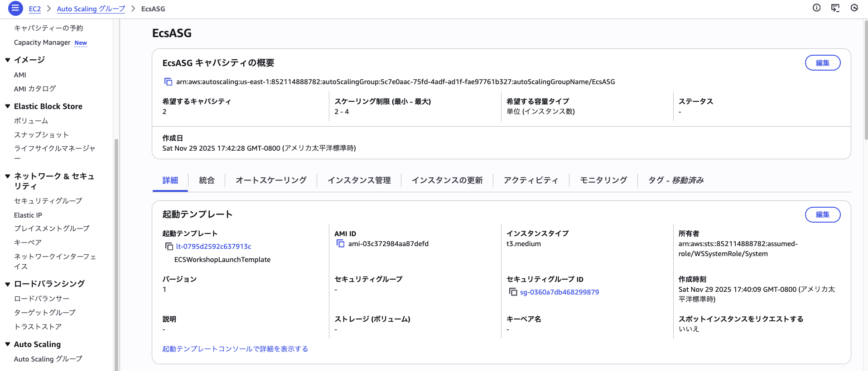This screenshot has height=371, width=868.
Task: Collapse the Elastic Block Store section
Action: 8,106
